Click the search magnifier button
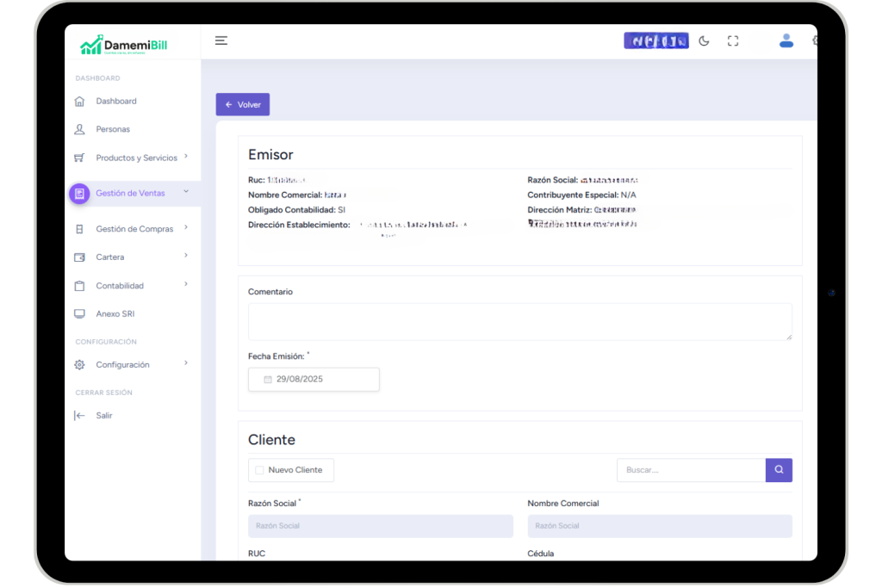Image resolution: width=882 pixels, height=588 pixels. [779, 470]
